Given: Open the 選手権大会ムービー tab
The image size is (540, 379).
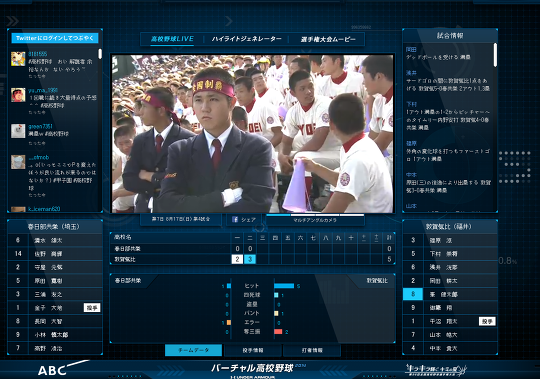Looking at the screenshot, I should coord(328,39).
